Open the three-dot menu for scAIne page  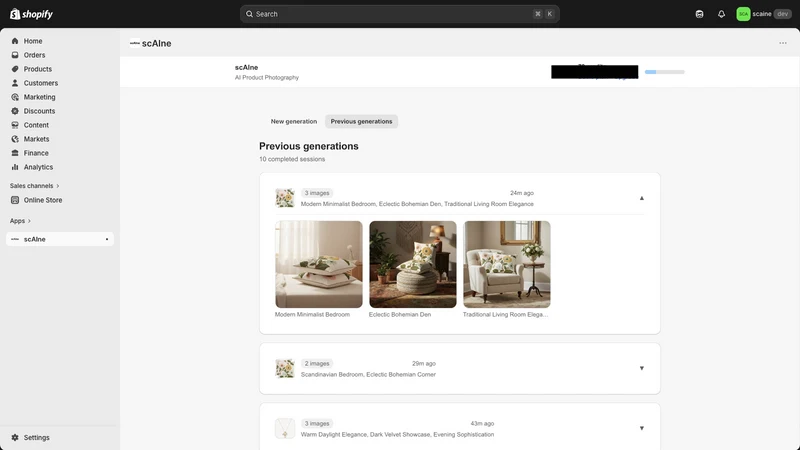pyautogui.click(x=783, y=43)
